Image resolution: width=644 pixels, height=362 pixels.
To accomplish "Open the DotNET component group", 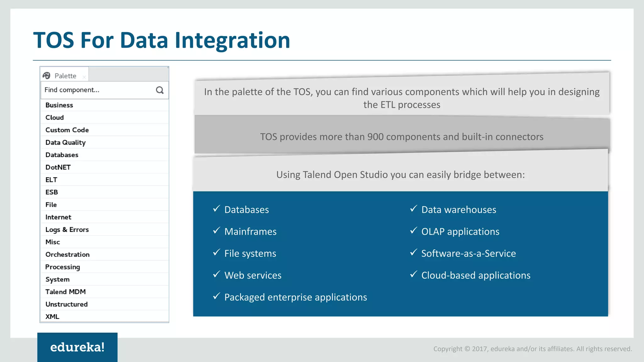I will pyautogui.click(x=58, y=167).
